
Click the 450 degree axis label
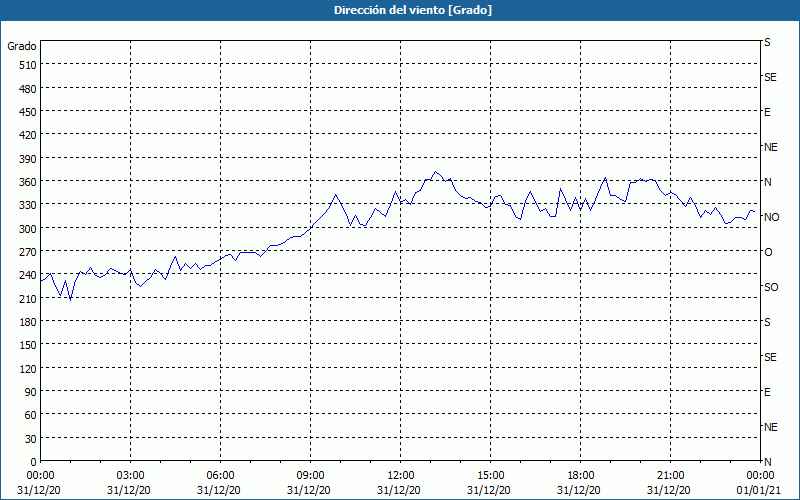pos(29,112)
